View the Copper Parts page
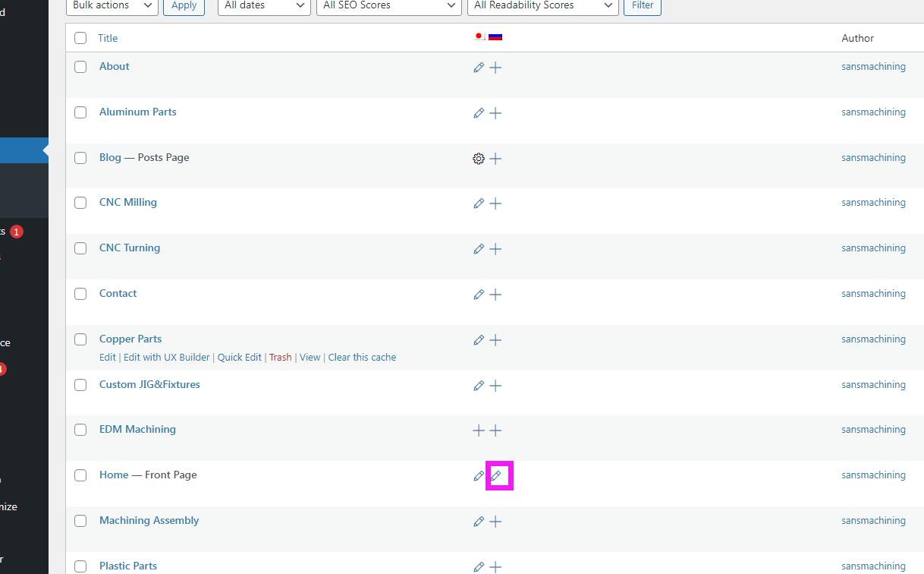 click(x=310, y=357)
